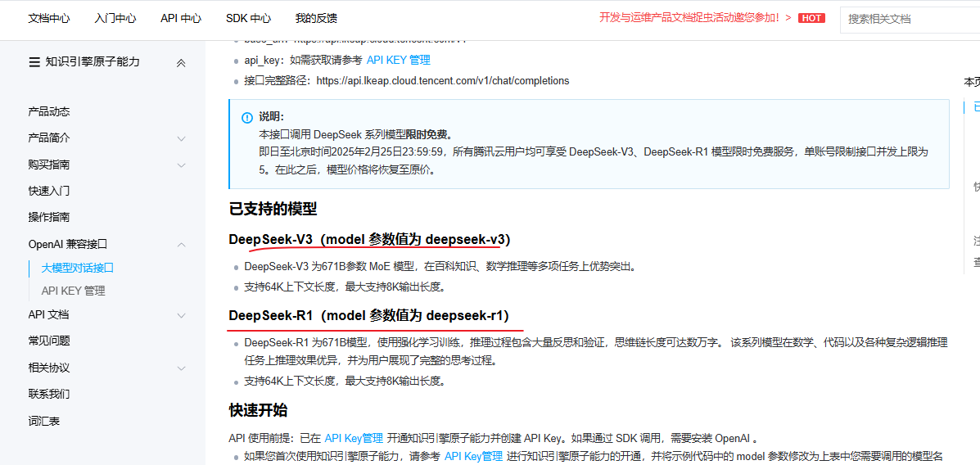Image resolution: width=980 pixels, height=465 pixels.
Task: Click the 快速开始 heading
Action: pos(258,410)
